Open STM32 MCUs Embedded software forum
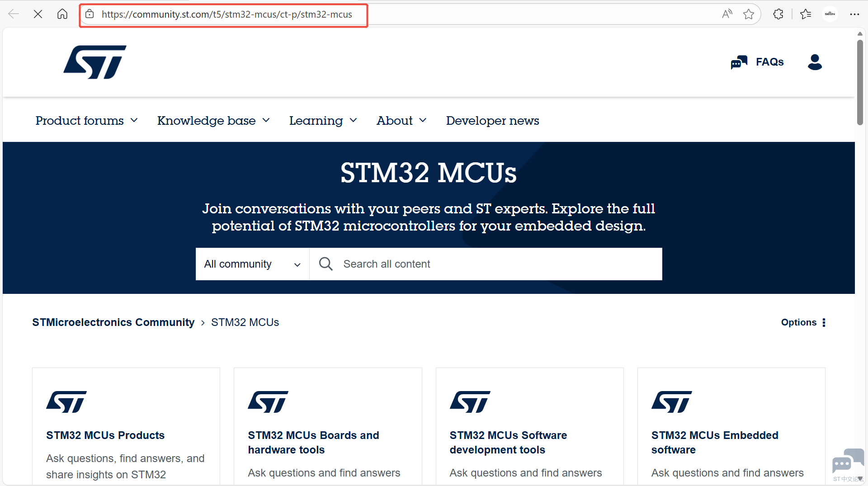Image resolution: width=868 pixels, height=486 pixels. click(x=715, y=443)
